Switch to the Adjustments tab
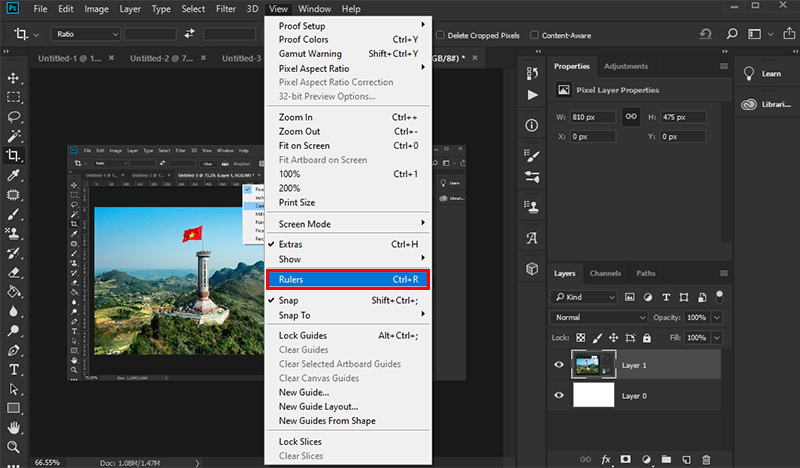This screenshot has width=800, height=468. pos(626,66)
